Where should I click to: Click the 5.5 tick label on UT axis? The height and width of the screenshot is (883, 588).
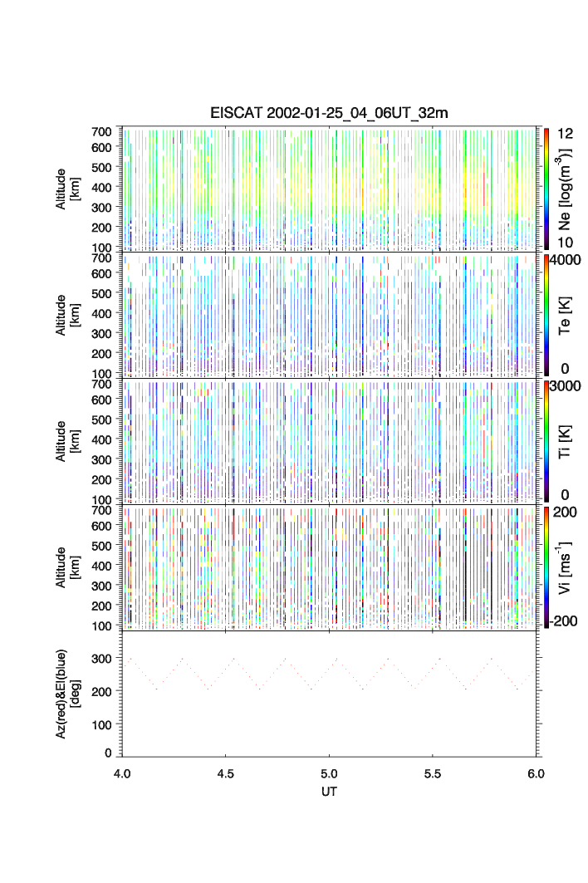[x=433, y=773]
